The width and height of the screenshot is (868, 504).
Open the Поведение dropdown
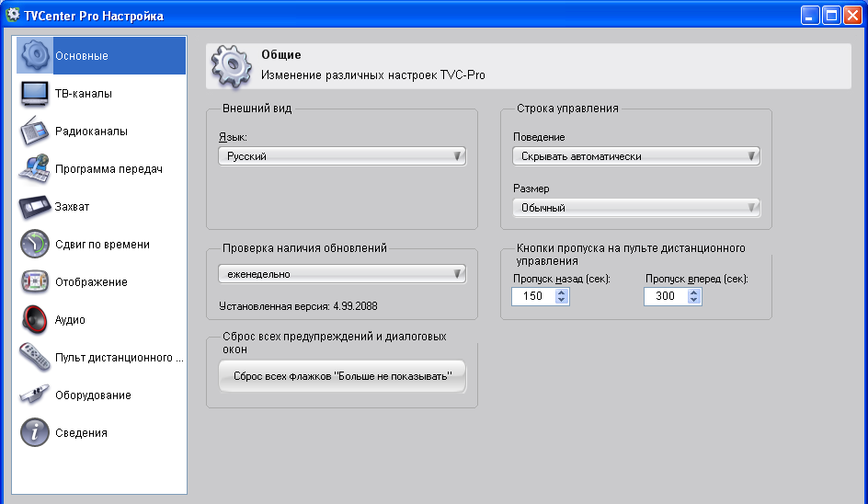tap(636, 156)
